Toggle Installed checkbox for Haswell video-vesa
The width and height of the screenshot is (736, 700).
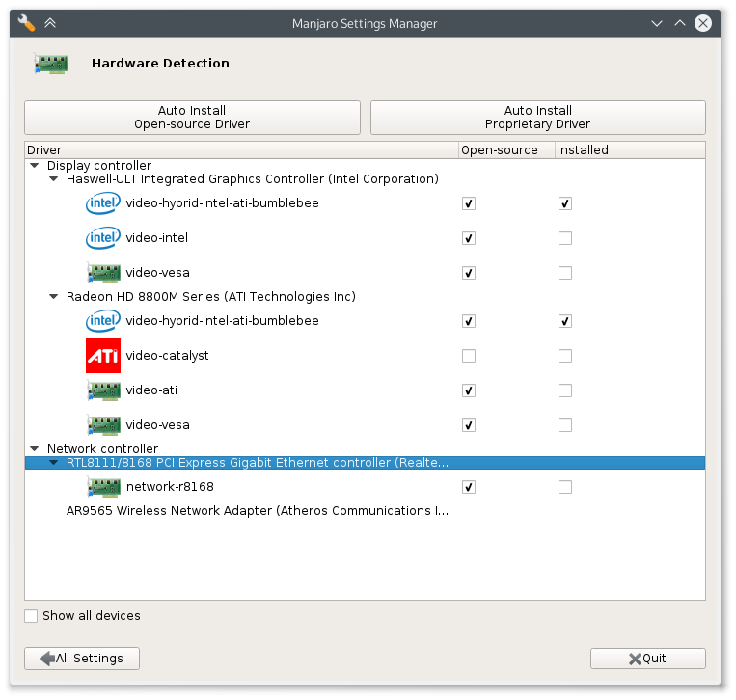[x=565, y=273]
